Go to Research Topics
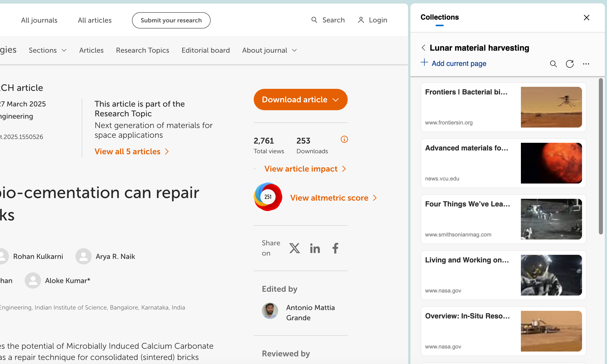 click(x=142, y=50)
